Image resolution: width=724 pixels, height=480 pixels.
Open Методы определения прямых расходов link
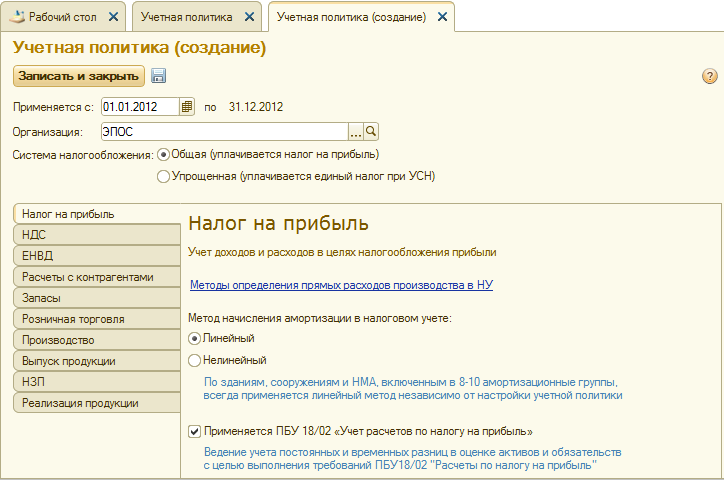click(x=341, y=285)
